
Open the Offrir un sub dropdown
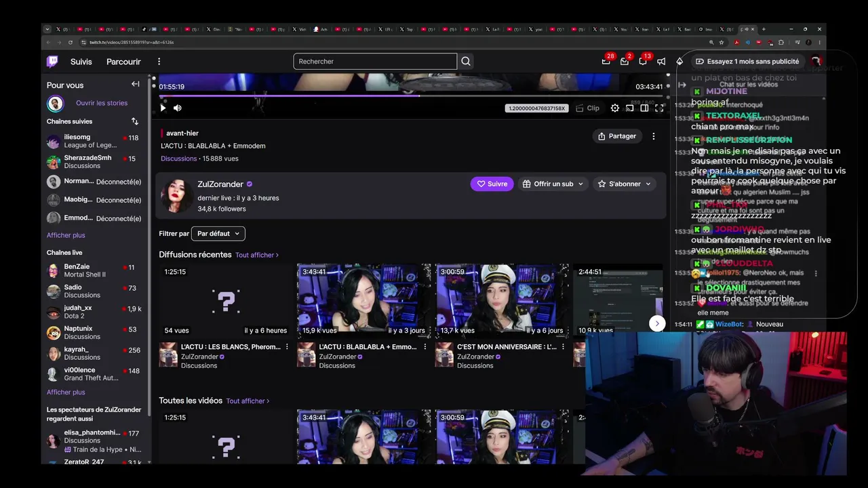tap(553, 184)
